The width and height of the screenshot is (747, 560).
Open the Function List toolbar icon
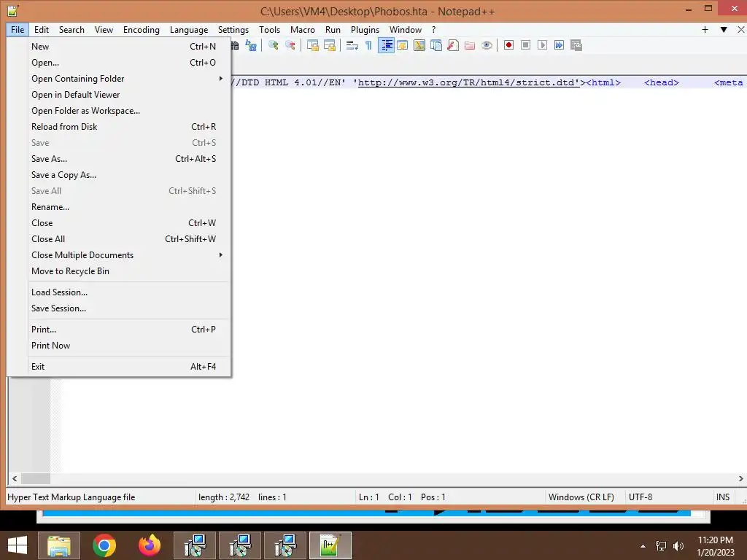453,45
